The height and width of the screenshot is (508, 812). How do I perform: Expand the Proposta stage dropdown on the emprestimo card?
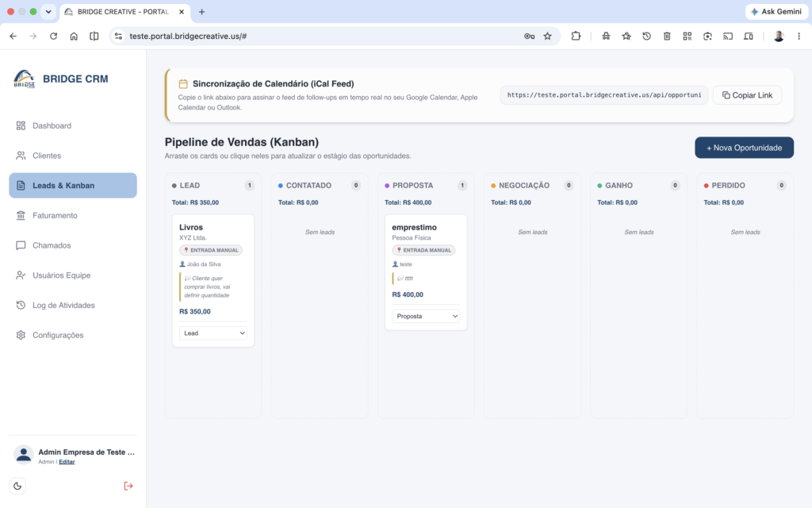[x=426, y=316]
